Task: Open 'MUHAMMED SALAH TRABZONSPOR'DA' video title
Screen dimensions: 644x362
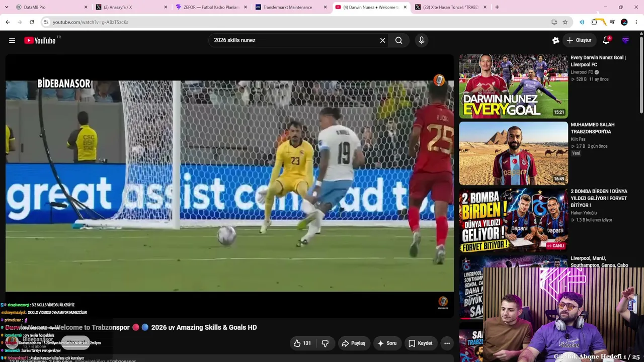Action: point(593,128)
